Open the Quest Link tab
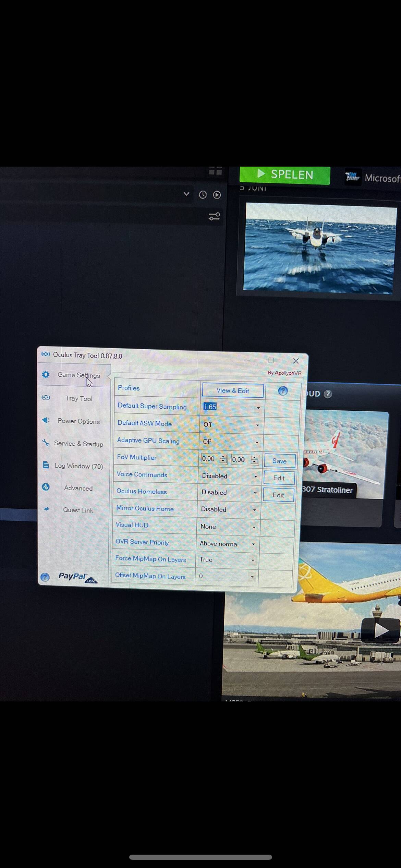This screenshot has height=868, width=401. coord(78,510)
